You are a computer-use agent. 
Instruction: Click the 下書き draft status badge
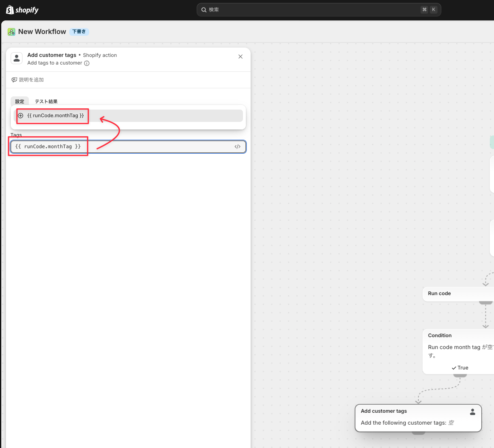point(79,31)
